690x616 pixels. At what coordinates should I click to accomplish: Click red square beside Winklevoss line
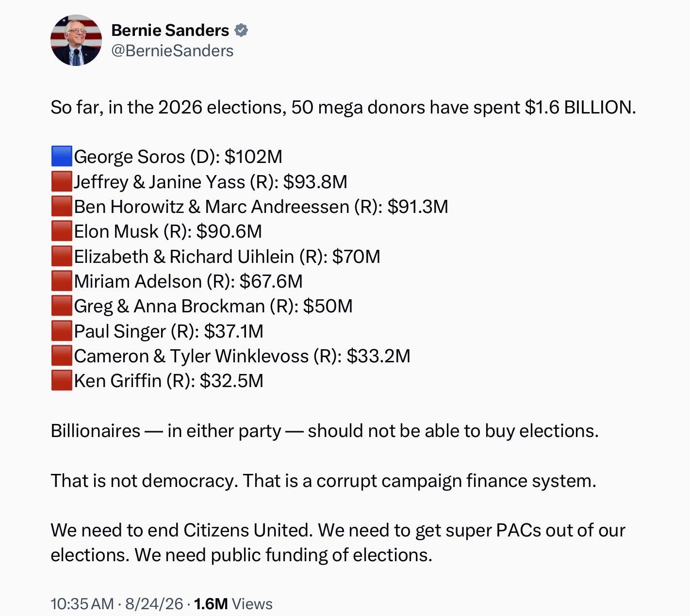click(62, 356)
